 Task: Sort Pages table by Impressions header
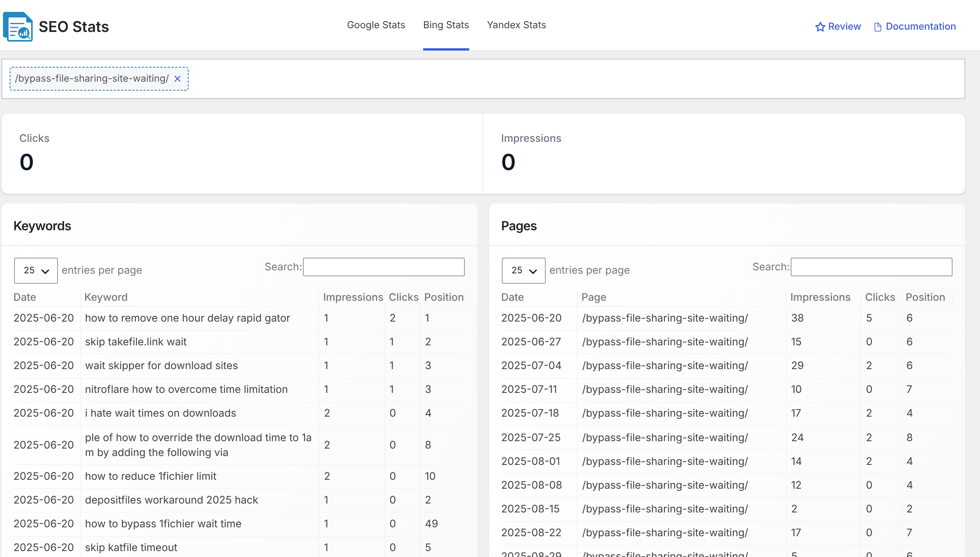click(820, 297)
